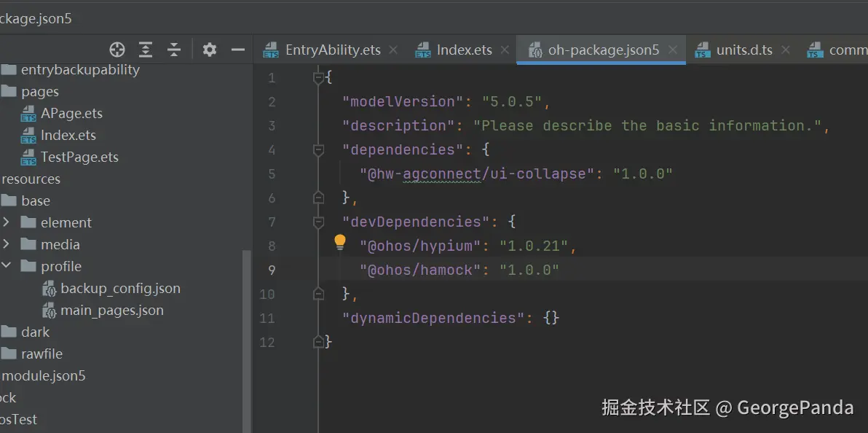The height and width of the screenshot is (433, 868).
Task: Click the "description" key
Action: tap(398, 126)
